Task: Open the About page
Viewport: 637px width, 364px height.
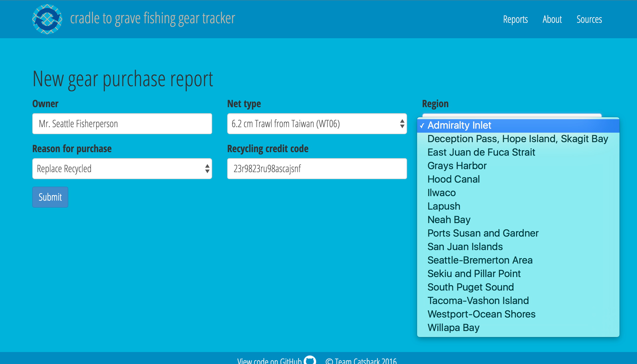Action: (x=552, y=19)
